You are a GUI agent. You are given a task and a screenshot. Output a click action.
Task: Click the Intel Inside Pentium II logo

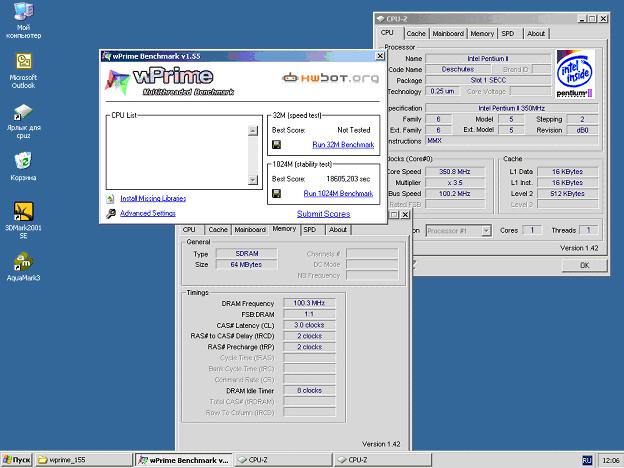pos(575,74)
